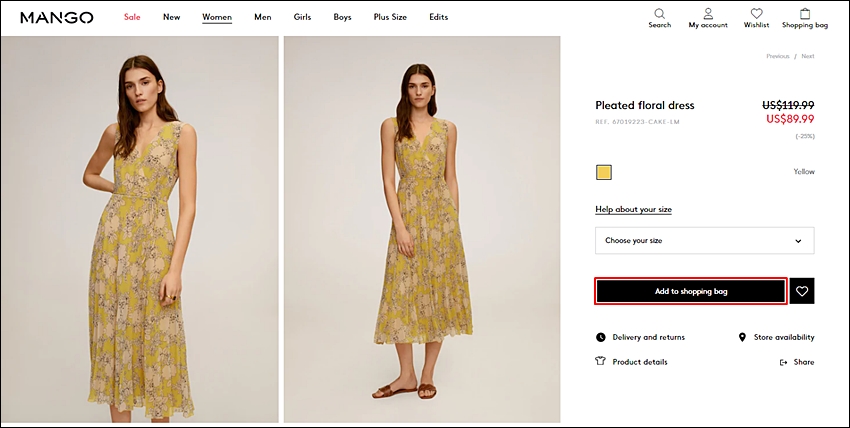Click the size dropdown chevron arrow

pyautogui.click(x=798, y=241)
